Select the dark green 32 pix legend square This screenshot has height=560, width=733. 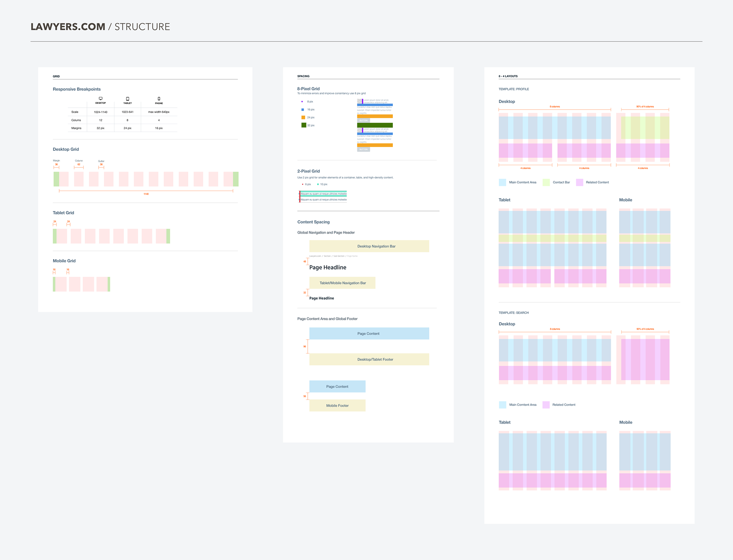click(304, 125)
